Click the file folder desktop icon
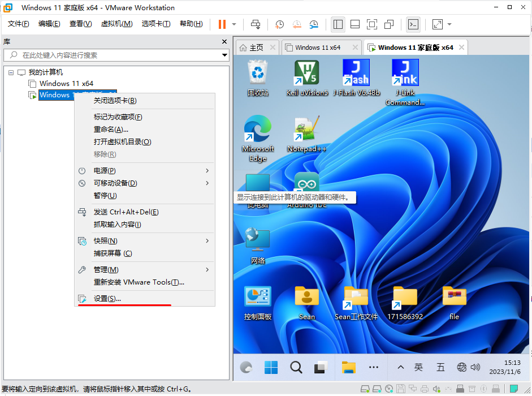The width and height of the screenshot is (532, 396). [455, 303]
